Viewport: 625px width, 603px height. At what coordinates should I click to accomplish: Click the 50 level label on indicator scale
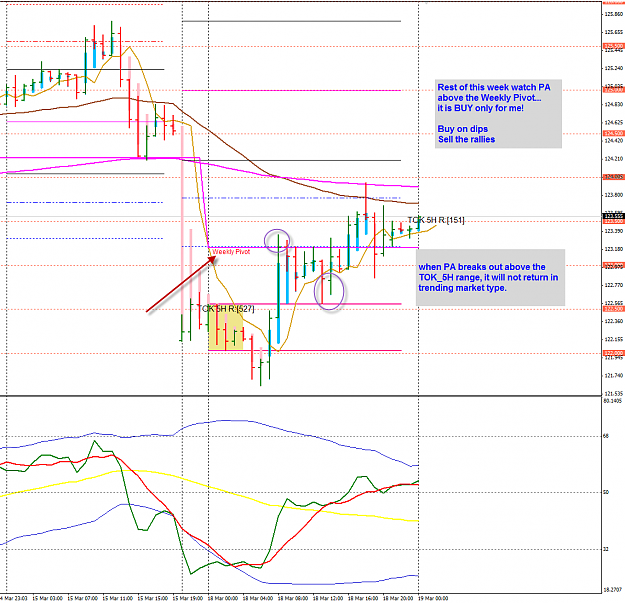[606, 493]
